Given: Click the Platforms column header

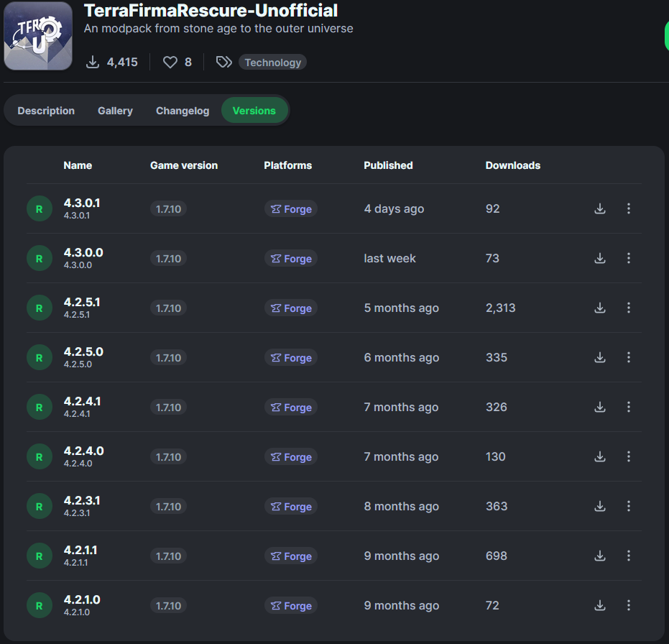Looking at the screenshot, I should [288, 165].
